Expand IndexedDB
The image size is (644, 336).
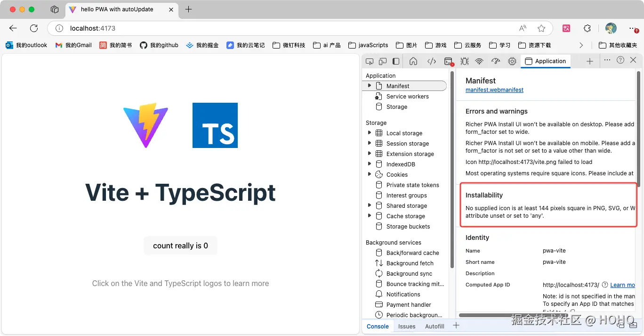tap(370, 164)
